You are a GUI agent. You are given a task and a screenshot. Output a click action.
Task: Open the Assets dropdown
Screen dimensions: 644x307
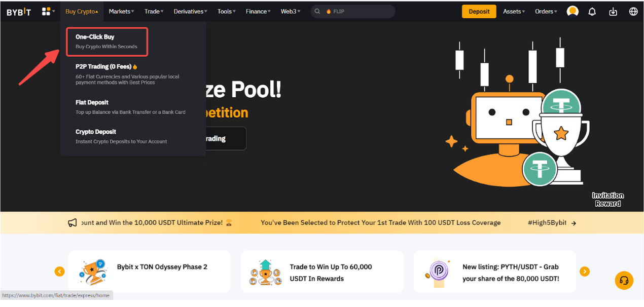tap(514, 11)
